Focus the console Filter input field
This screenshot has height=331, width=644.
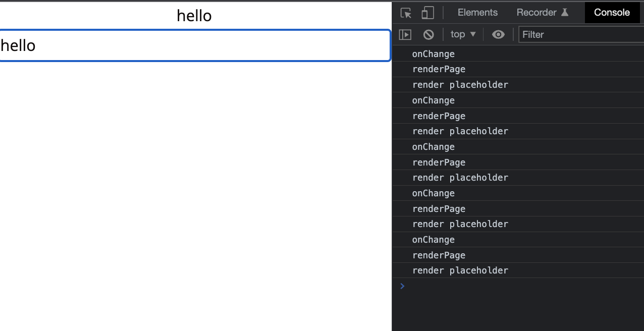(x=580, y=34)
